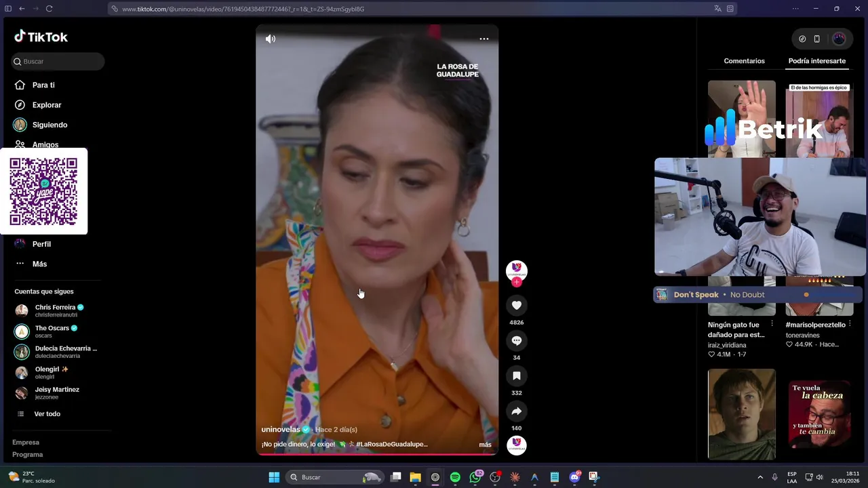Open the ESP LAA language switcher
868x488 pixels.
792,477
